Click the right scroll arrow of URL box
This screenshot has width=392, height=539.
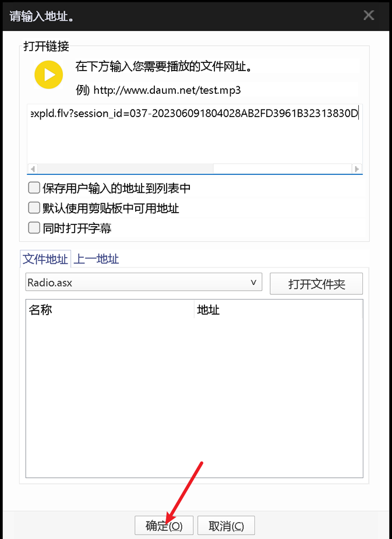pos(357,169)
